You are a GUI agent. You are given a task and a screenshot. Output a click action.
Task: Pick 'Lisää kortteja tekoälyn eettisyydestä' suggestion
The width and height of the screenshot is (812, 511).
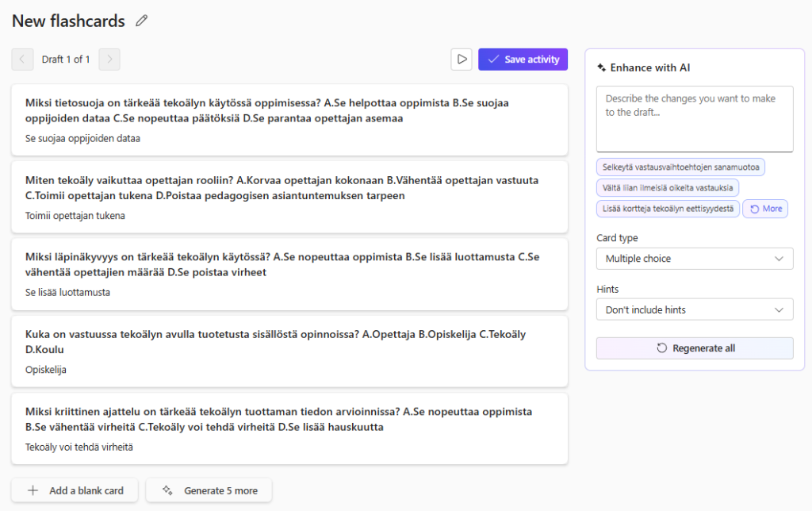coord(668,209)
